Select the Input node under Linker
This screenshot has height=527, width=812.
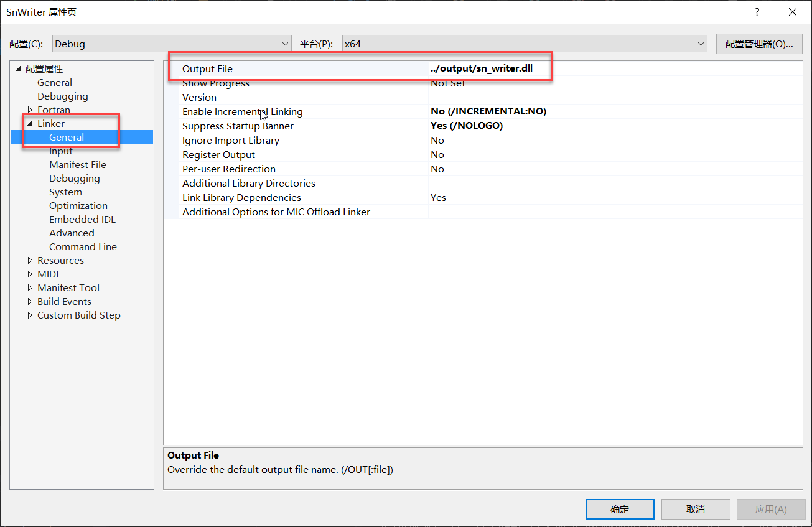click(x=60, y=151)
